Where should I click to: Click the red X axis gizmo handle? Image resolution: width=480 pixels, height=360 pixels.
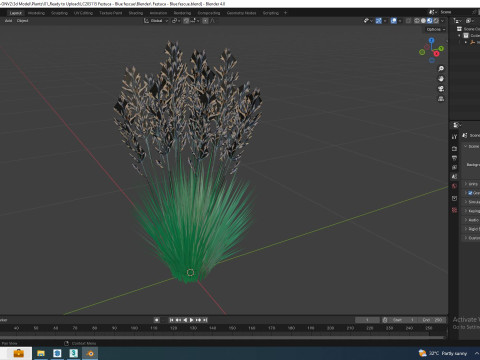436,54
